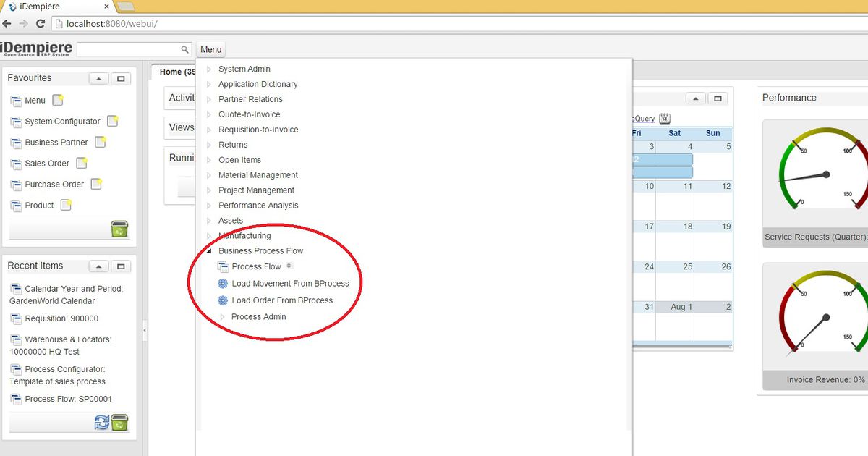This screenshot has width=868, height=456.
Task: Open recent item Requisition: 900000
Action: point(61,318)
